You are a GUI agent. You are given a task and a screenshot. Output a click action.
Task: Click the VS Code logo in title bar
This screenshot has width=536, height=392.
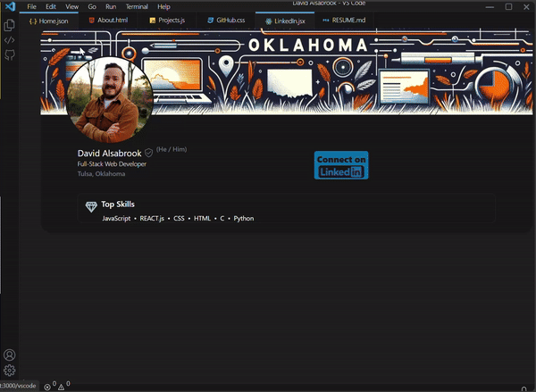click(x=10, y=6)
